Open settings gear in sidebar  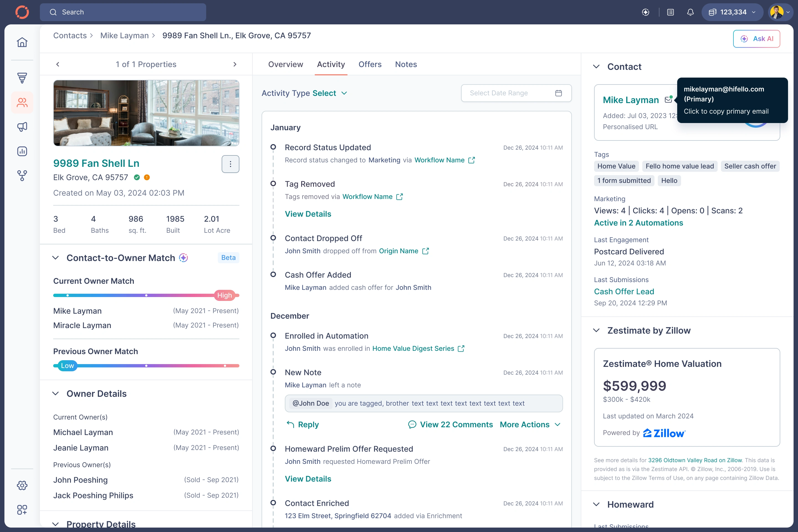22,485
